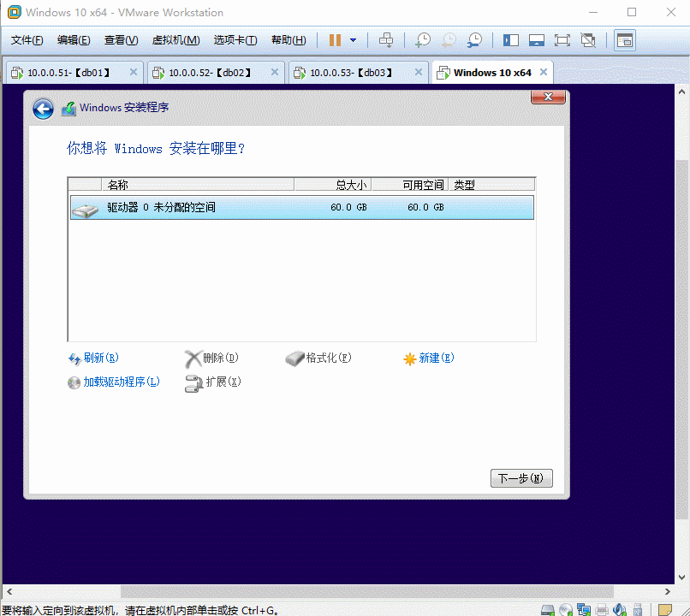Open the power options dropdown arrow
The width and height of the screenshot is (690, 616).
click(x=353, y=40)
